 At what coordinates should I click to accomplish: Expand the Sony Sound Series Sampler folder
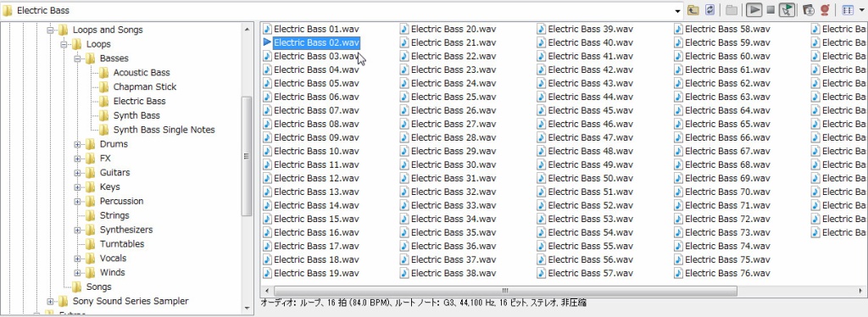(50, 301)
